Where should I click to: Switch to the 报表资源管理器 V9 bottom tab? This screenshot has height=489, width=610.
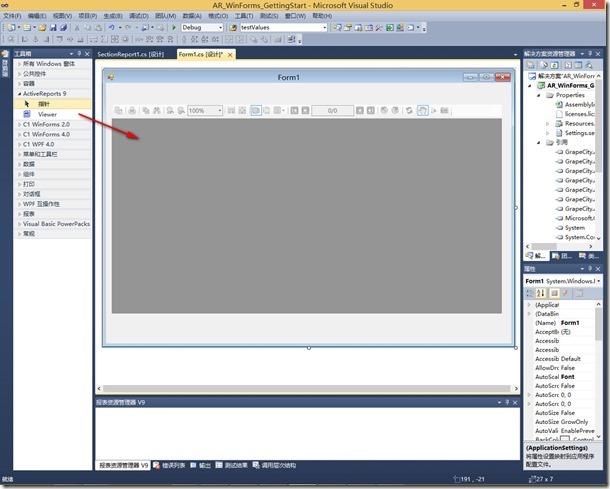point(123,465)
